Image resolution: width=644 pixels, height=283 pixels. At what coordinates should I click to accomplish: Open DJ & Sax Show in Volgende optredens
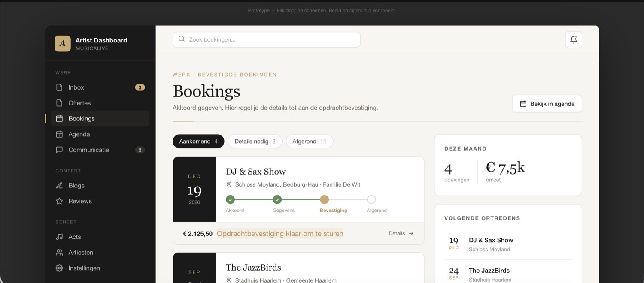[508, 244]
